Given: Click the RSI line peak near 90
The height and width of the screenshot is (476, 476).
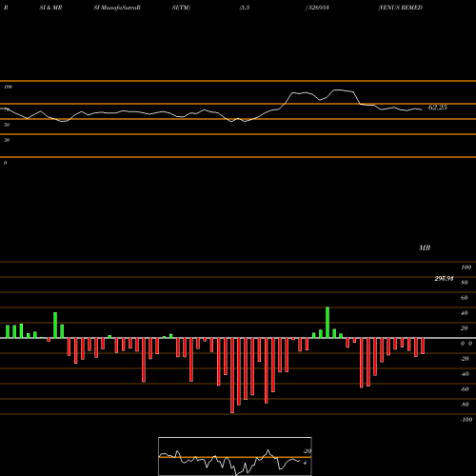Looking at the screenshot, I should (x=338, y=90).
